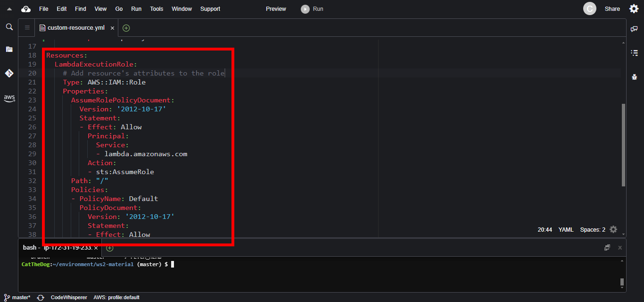Open the Collaborate panel on right sidebar
Screen dimensions: 644x302
634,29
